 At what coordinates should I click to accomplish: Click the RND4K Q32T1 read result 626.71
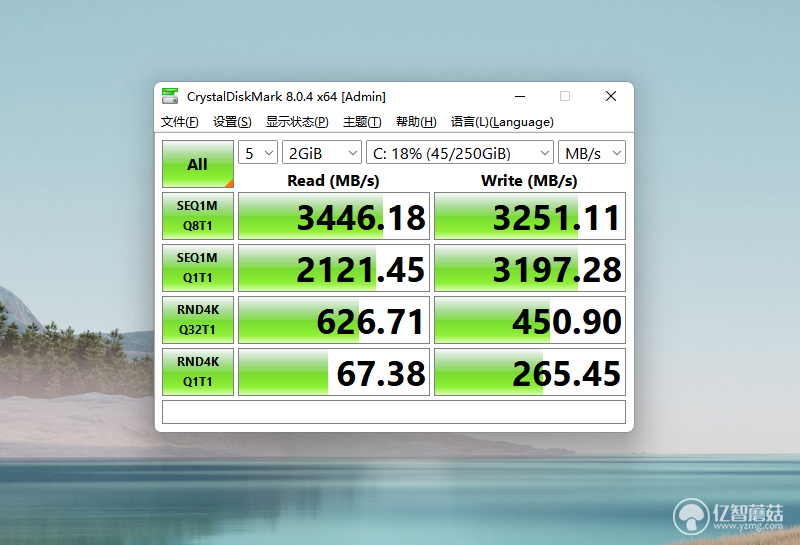pos(334,320)
